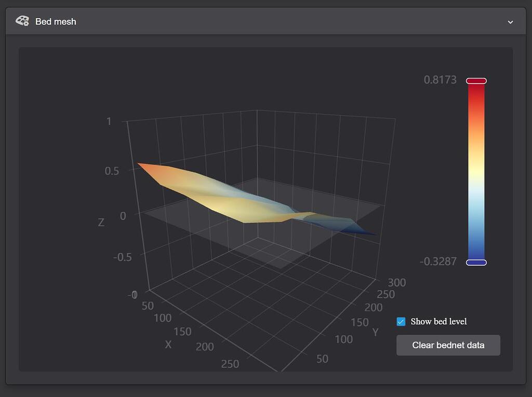
Task: Click the -0.3287 minimum value label
Action: pos(438,262)
